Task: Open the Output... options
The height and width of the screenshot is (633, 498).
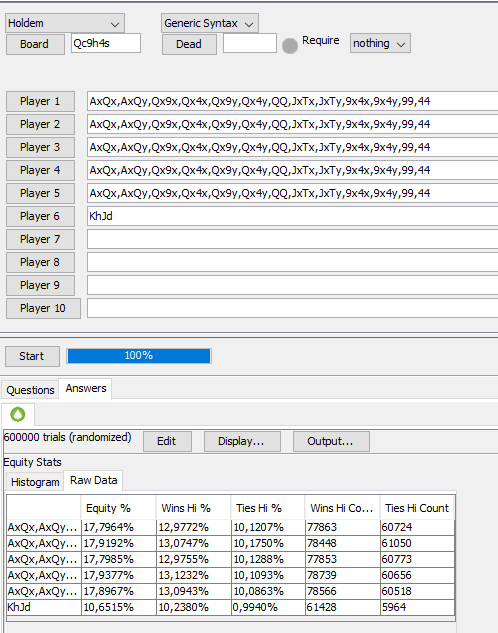Action: pyautogui.click(x=331, y=441)
